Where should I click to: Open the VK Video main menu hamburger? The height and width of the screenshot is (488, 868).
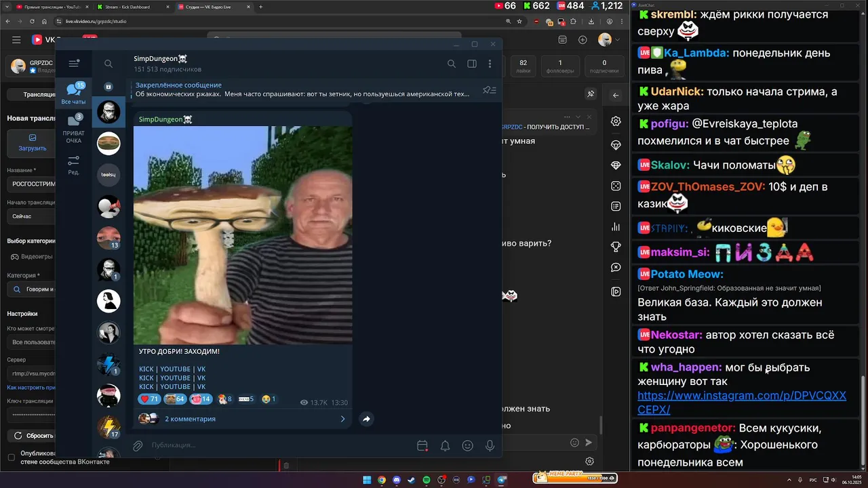[x=16, y=40]
